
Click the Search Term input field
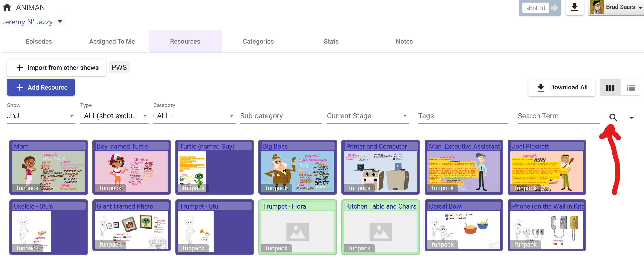[x=558, y=116]
